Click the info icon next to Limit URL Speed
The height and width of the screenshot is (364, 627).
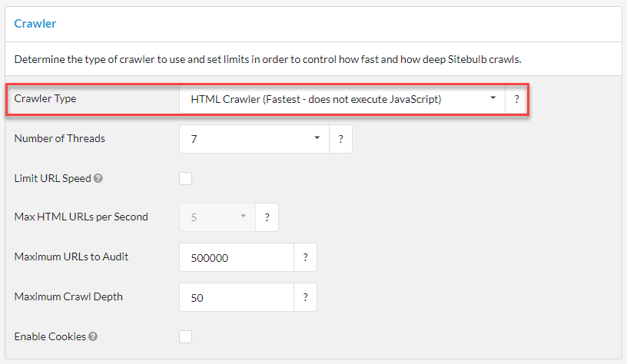tap(98, 179)
